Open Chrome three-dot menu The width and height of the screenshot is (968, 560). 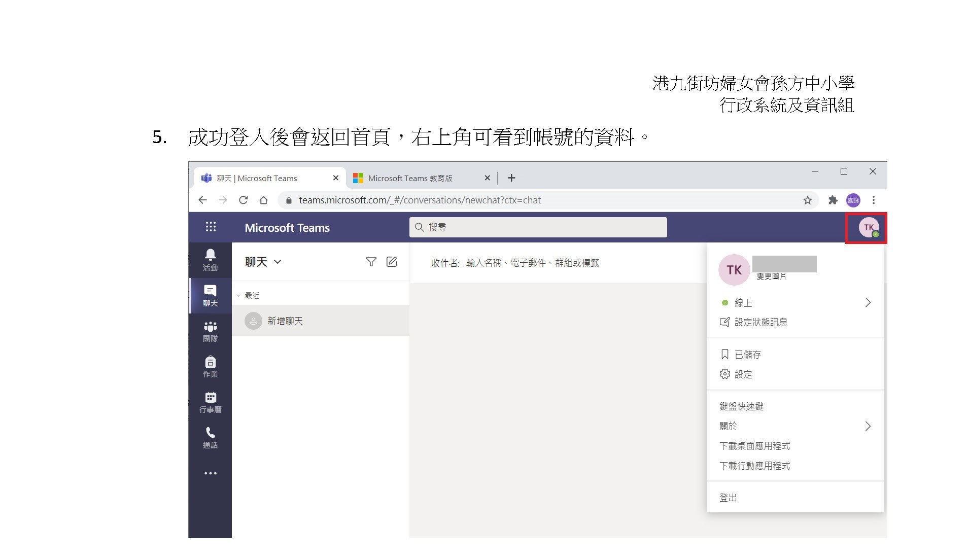(x=874, y=200)
